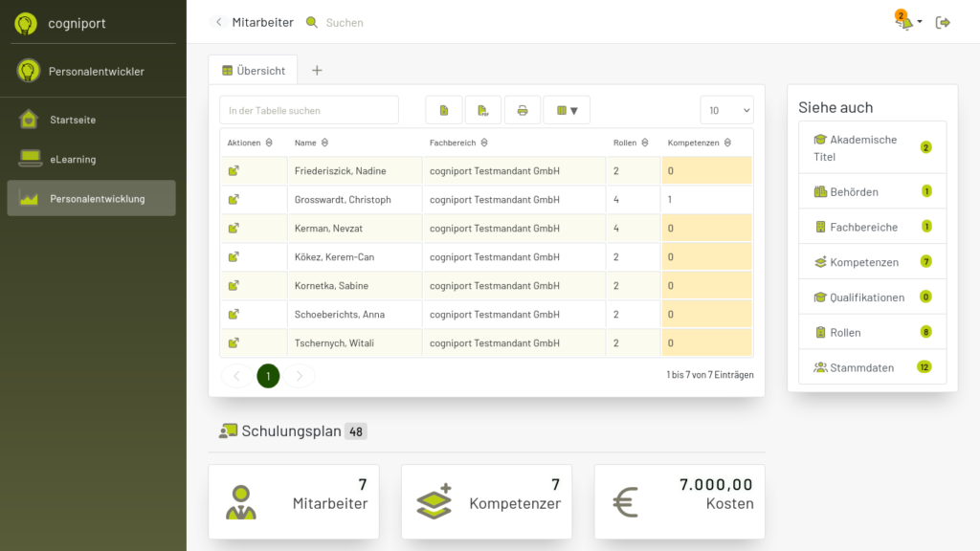Viewport: 980px width, 551px height.
Task: Click the print table icon
Action: pyautogui.click(x=523, y=110)
